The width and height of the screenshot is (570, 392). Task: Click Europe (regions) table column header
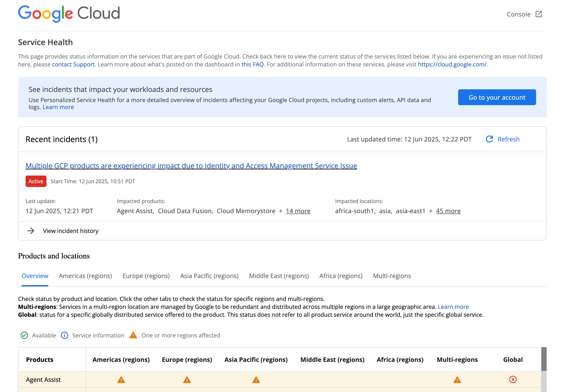pos(187,360)
